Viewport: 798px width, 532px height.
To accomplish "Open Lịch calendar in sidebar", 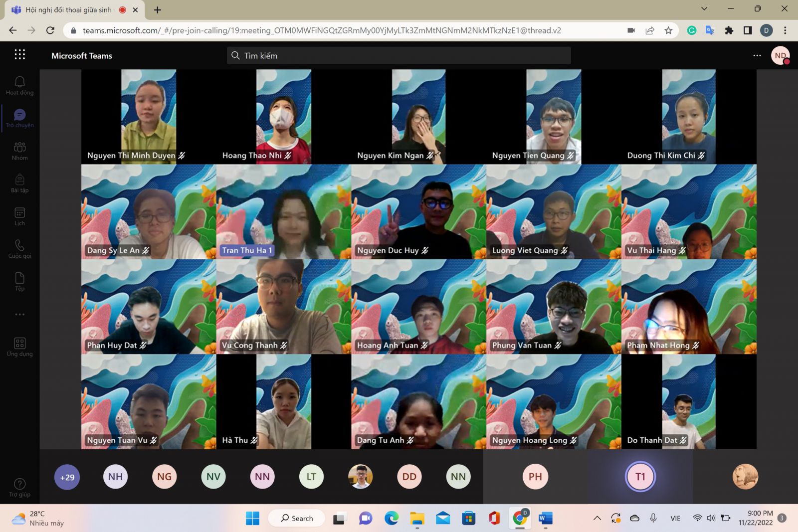I will click(x=19, y=216).
